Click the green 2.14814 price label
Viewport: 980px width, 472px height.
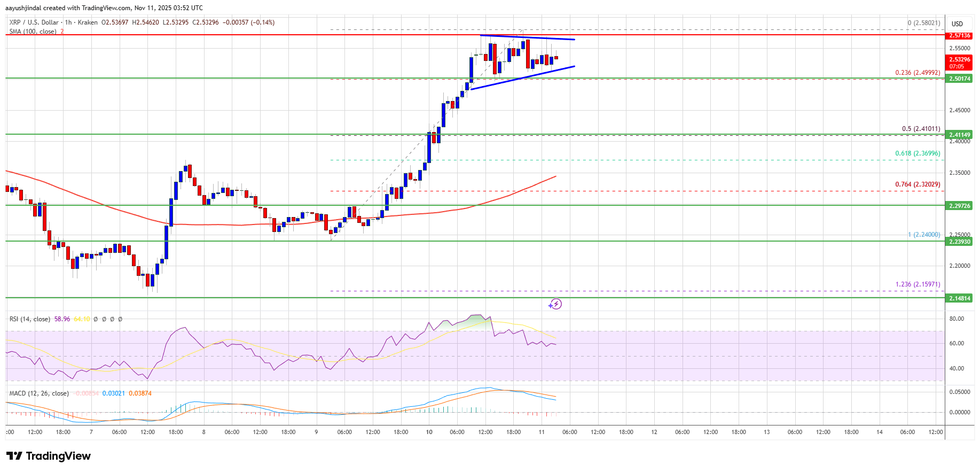(959, 298)
